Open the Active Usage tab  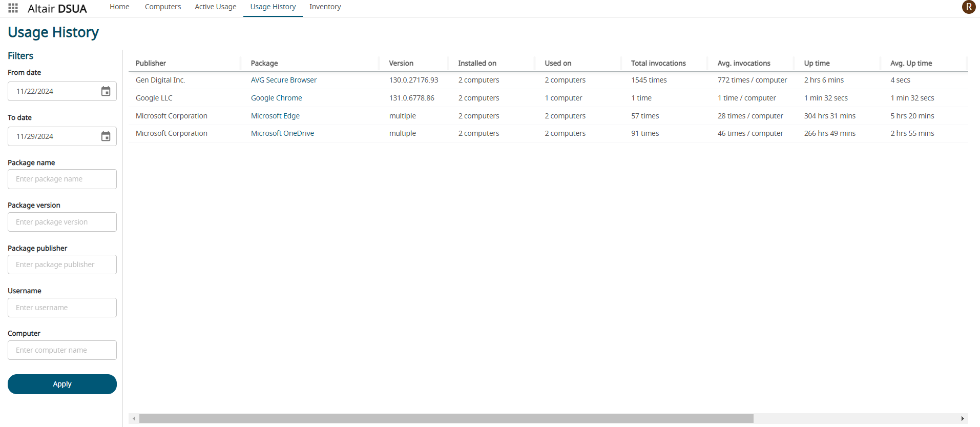[216, 7]
